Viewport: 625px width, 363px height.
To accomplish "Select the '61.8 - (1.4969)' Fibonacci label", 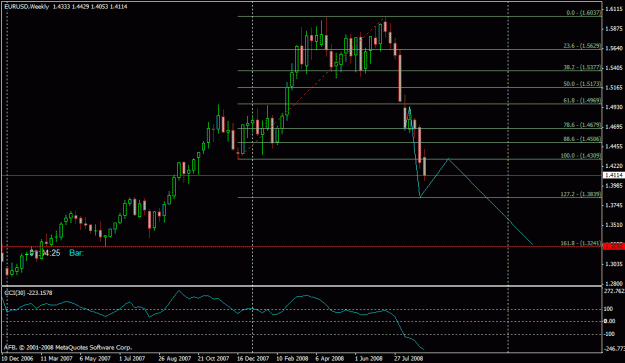I will pyautogui.click(x=582, y=100).
